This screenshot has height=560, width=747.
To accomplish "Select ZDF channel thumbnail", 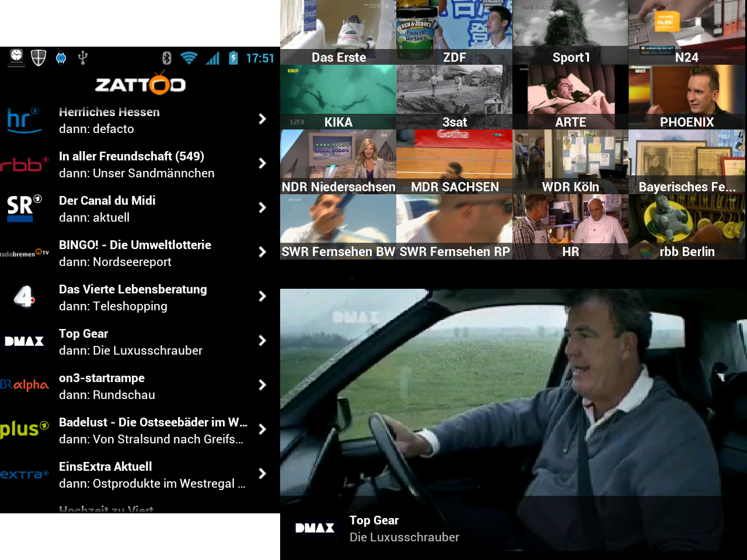I will click(x=454, y=32).
